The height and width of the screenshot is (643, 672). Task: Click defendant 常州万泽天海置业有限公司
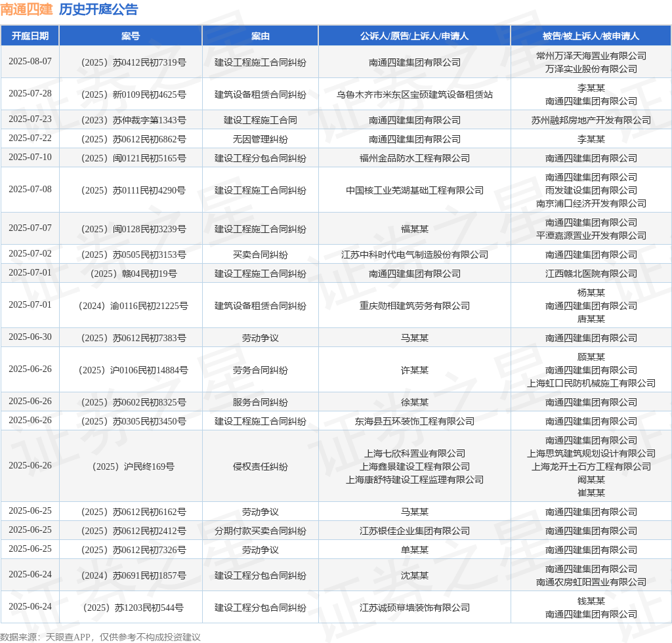pyautogui.click(x=591, y=56)
